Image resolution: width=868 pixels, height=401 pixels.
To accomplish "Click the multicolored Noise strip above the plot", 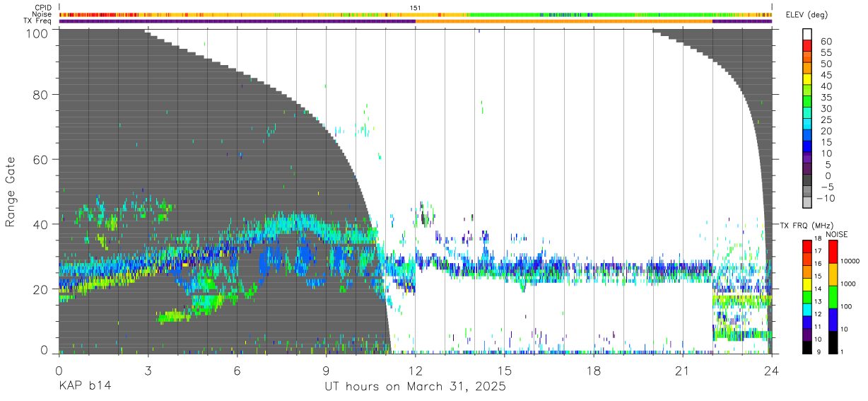I will pyautogui.click(x=416, y=14).
